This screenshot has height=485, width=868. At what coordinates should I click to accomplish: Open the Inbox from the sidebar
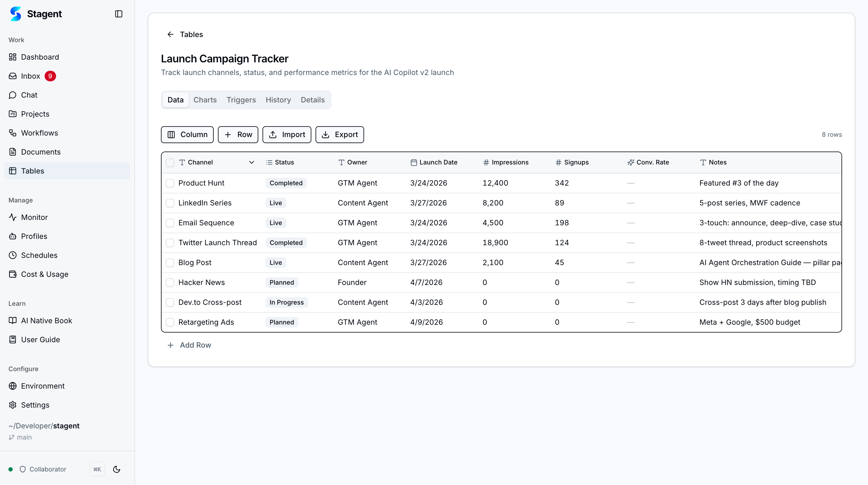click(x=31, y=76)
